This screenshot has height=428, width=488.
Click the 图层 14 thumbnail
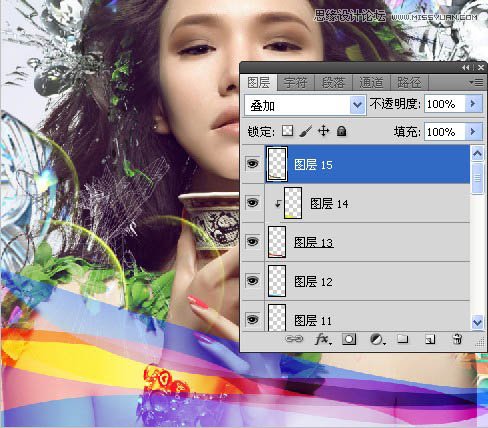pyautogui.click(x=293, y=203)
